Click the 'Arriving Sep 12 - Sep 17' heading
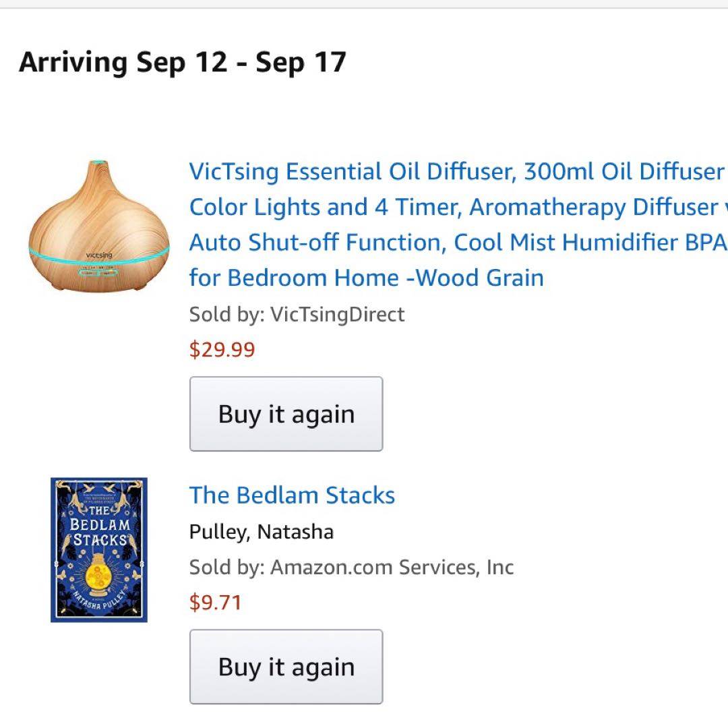The height and width of the screenshot is (728, 728). 182,62
